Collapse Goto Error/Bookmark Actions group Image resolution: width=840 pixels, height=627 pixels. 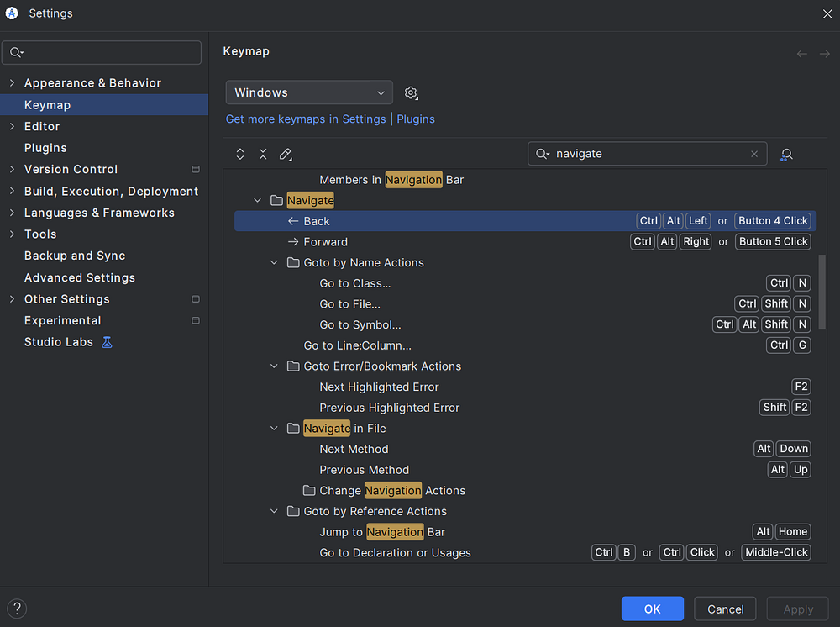275,366
